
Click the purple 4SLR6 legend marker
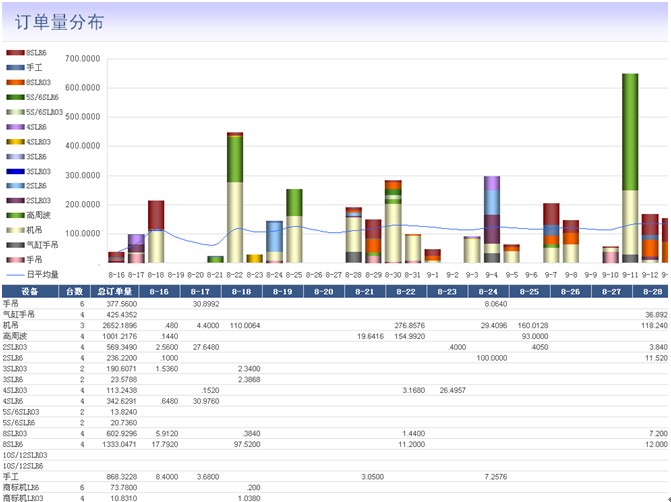click(x=14, y=127)
